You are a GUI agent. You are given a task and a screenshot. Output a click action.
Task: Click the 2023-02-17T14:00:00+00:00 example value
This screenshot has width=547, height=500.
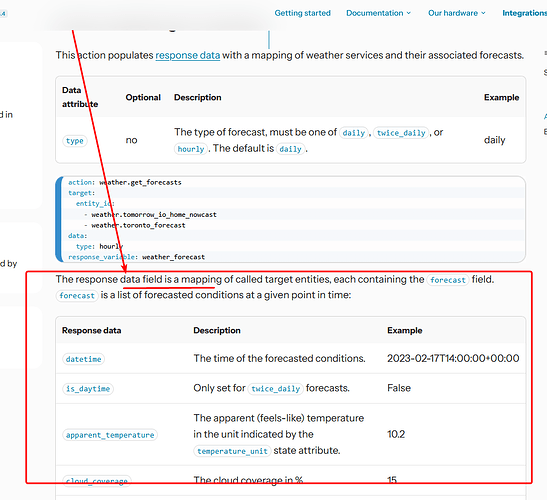pos(453,358)
